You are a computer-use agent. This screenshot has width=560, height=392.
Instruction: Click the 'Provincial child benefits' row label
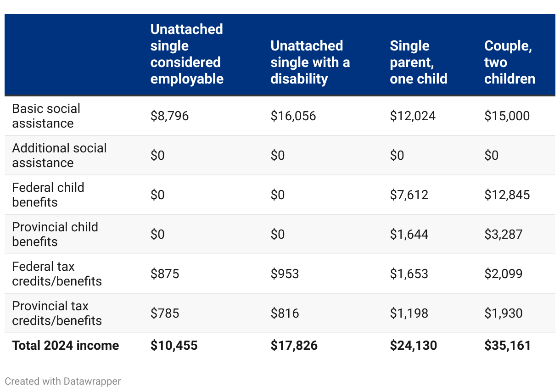(x=55, y=234)
